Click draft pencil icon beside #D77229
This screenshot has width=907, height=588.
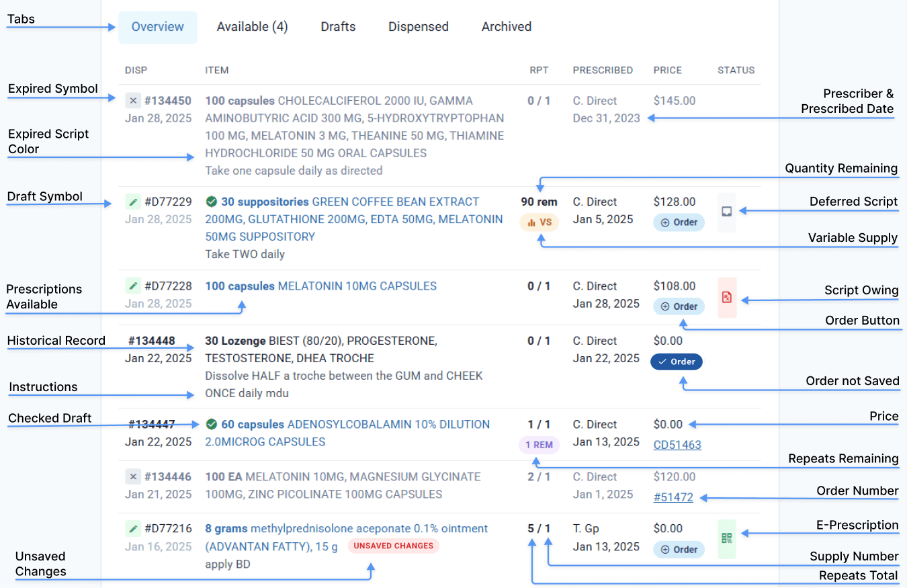click(x=133, y=202)
